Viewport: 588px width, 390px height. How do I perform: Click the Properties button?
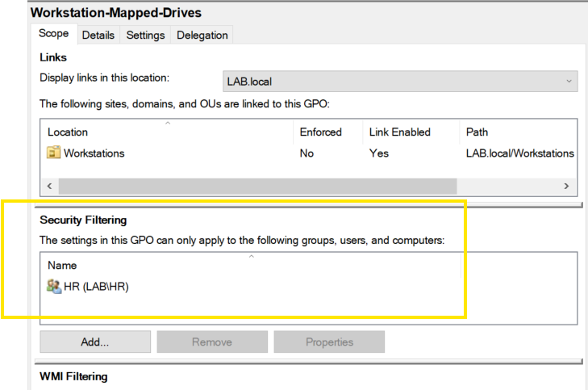pyautogui.click(x=329, y=342)
